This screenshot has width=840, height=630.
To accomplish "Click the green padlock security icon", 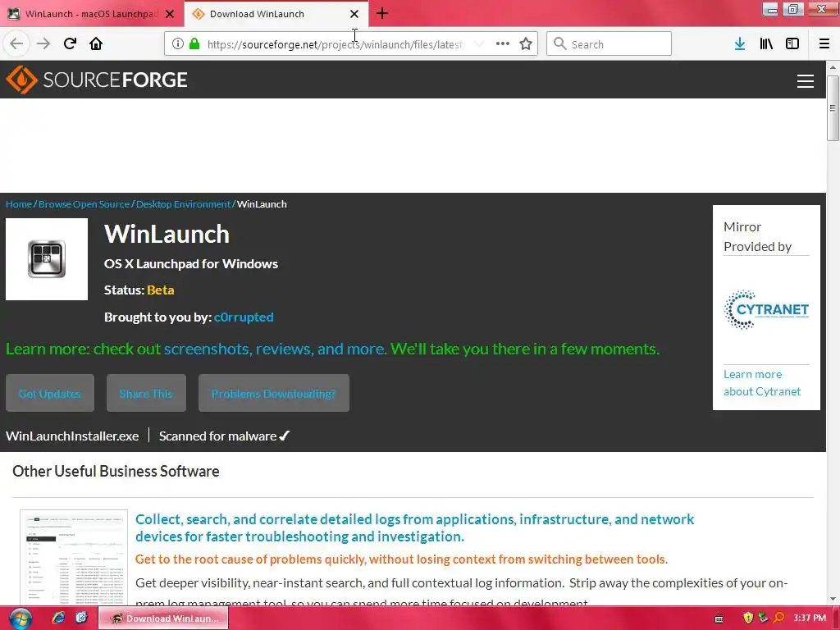I will coord(194,43).
